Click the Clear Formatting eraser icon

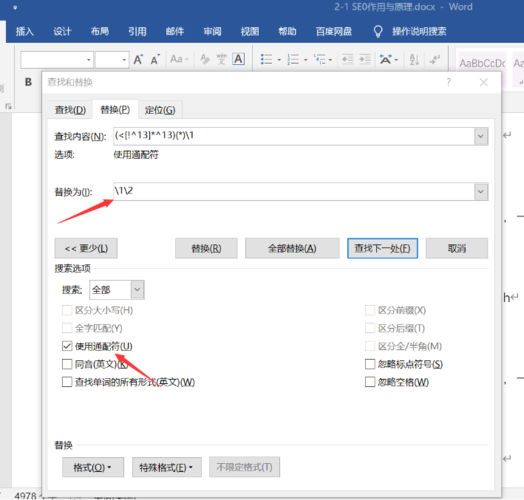(205, 59)
